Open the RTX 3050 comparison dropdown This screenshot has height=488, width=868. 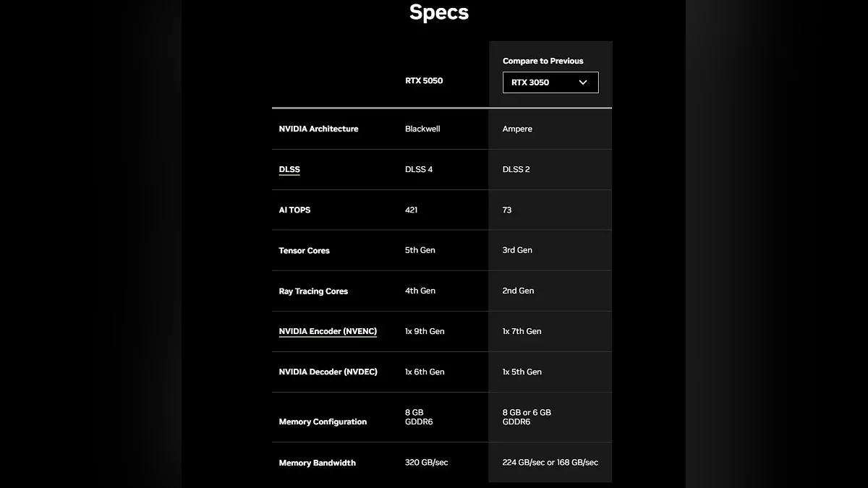pos(550,82)
